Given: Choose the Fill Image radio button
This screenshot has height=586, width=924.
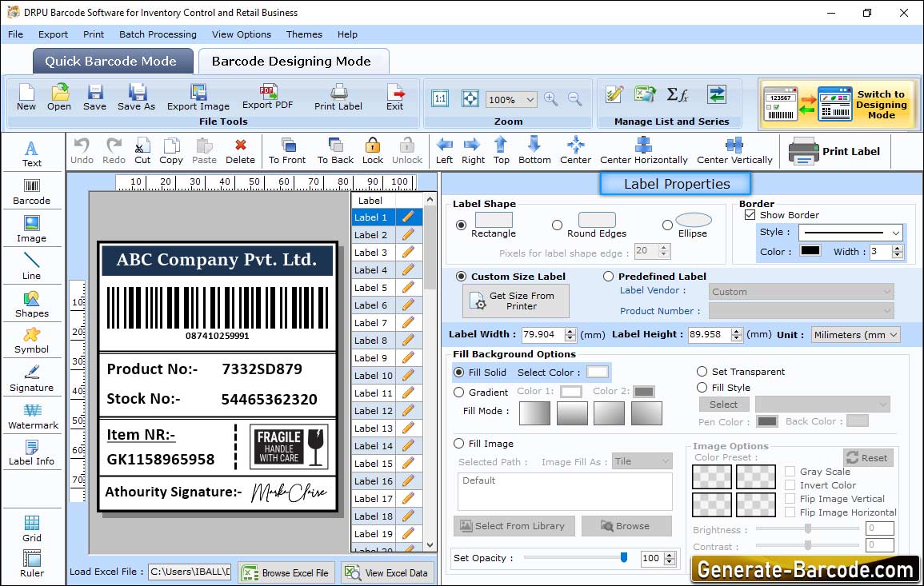Looking at the screenshot, I should (x=459, y=444).
